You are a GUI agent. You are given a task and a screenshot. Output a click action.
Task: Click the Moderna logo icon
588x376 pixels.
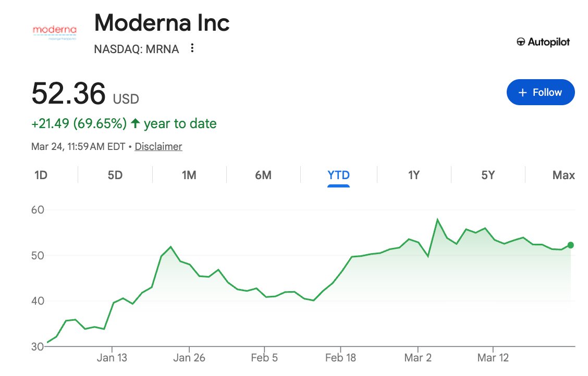[x=54, y=31]
